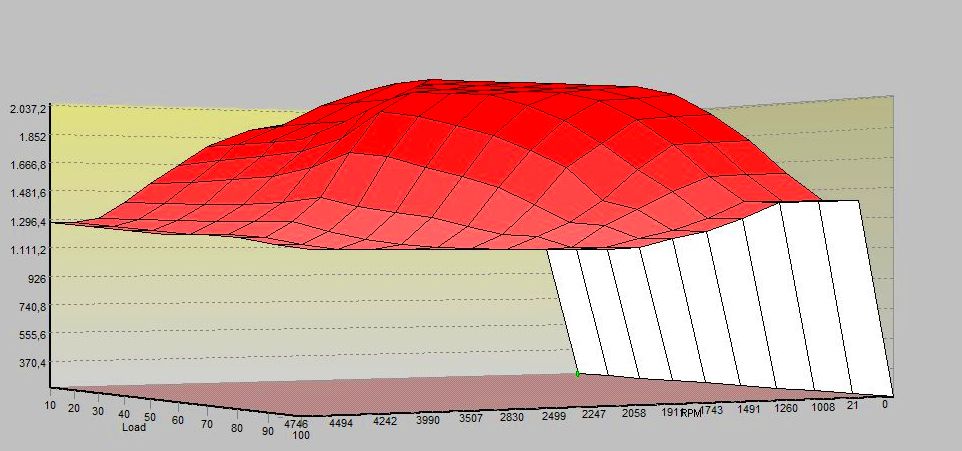Click the 70 tick on Load axis

(206, 424)
